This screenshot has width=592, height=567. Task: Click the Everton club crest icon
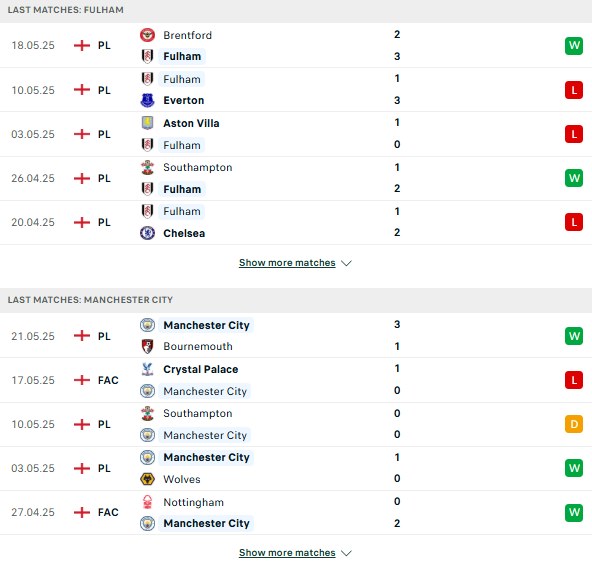point(147,100)
